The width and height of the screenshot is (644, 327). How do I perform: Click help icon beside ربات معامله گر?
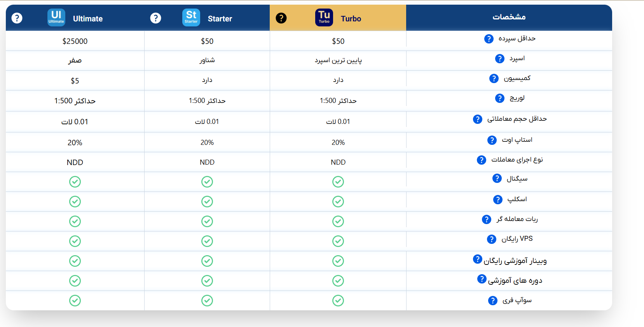[x=487, y=219]
